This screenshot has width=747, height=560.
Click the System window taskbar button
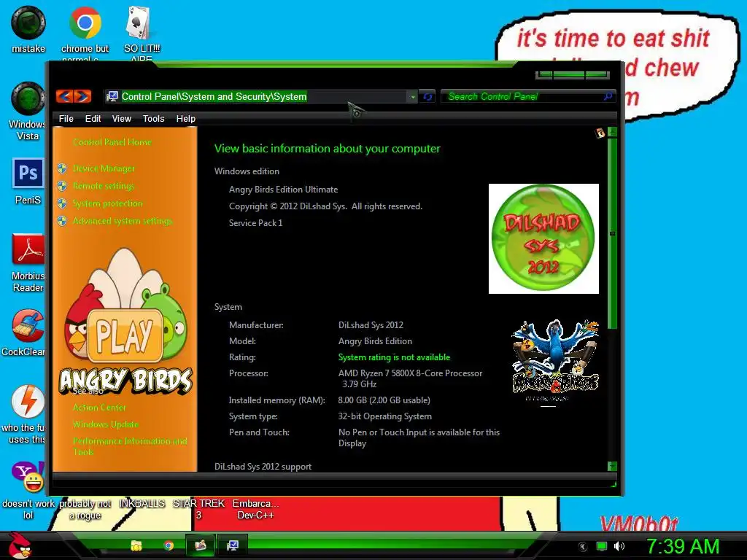click(233, 545)
